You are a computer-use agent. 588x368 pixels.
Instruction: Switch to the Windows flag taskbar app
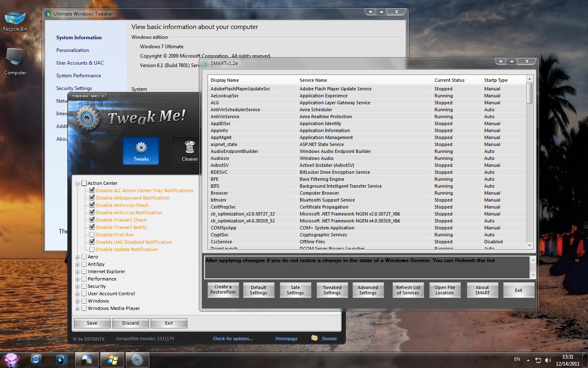coord(112,360)
